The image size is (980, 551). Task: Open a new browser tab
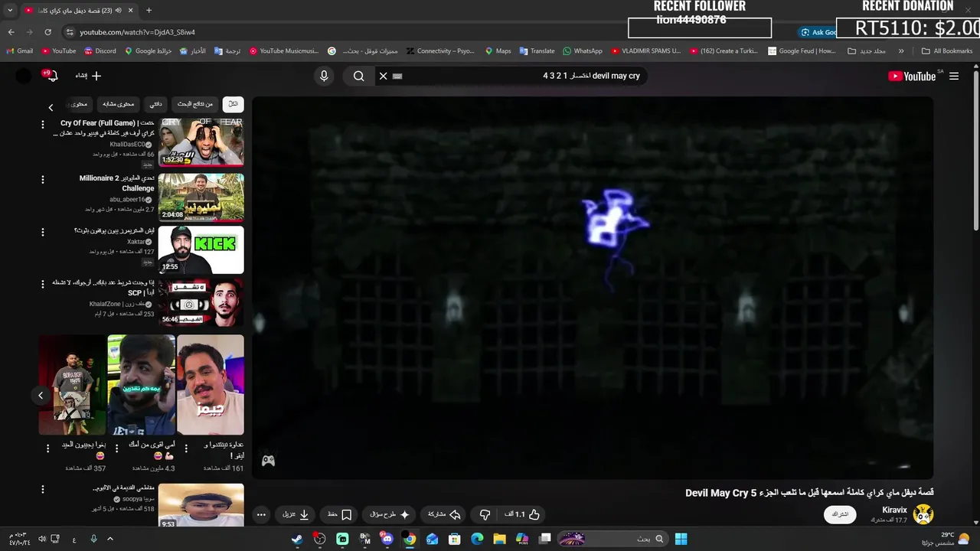149,11
